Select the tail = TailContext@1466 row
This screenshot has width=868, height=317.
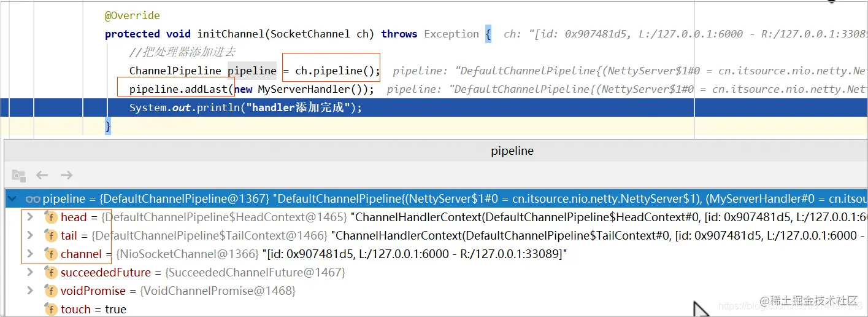point(436,235)
